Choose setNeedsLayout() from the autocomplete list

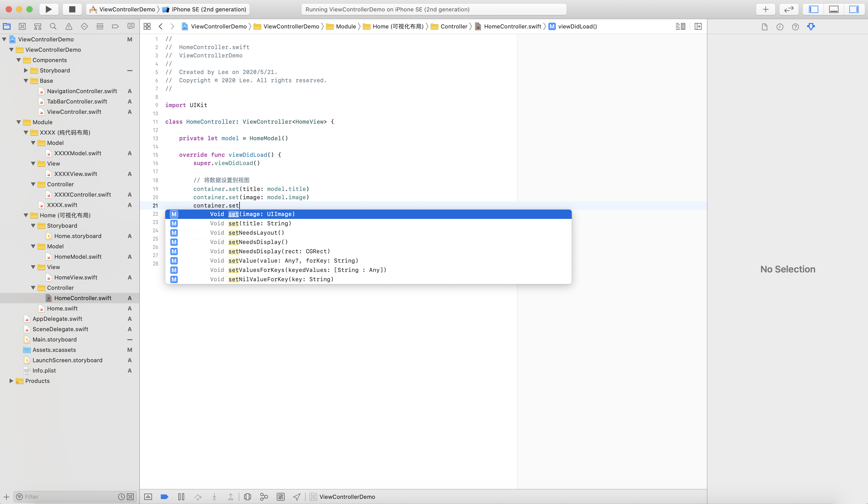(x=256, y=233)
